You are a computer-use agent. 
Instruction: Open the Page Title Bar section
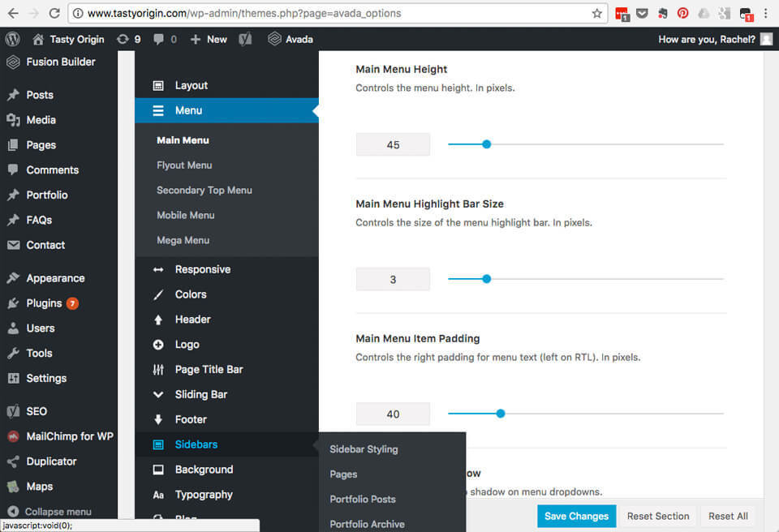click(x=226, y=370)
